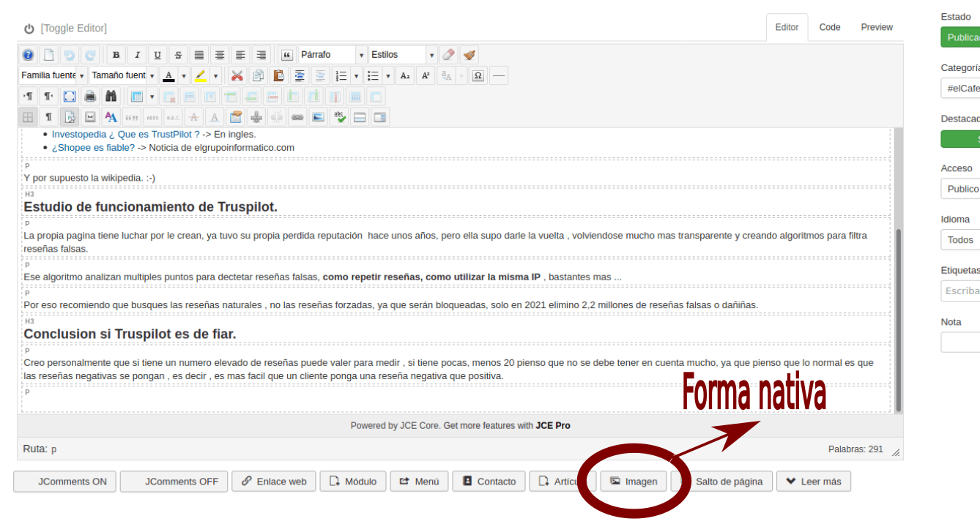
Task: Open the Familia fuente dropdown
Action: [x=53, y=75]
